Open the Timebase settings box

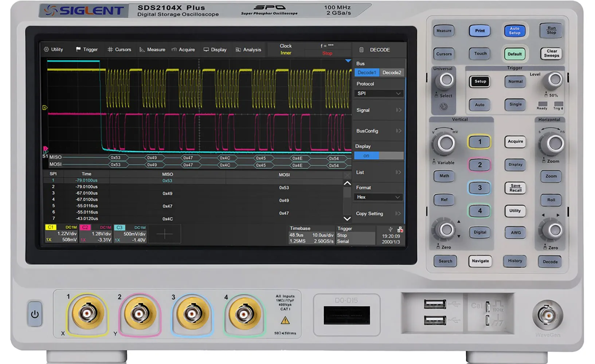click(311, 235)
